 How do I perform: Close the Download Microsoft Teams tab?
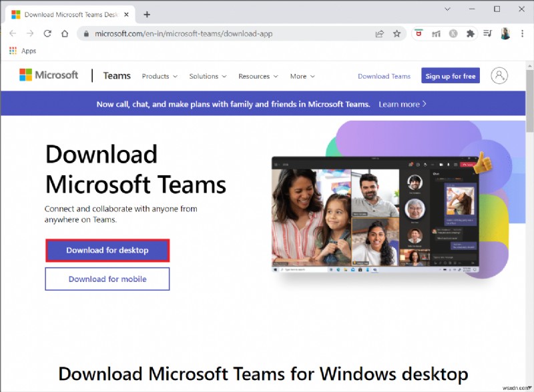[126, 15]
